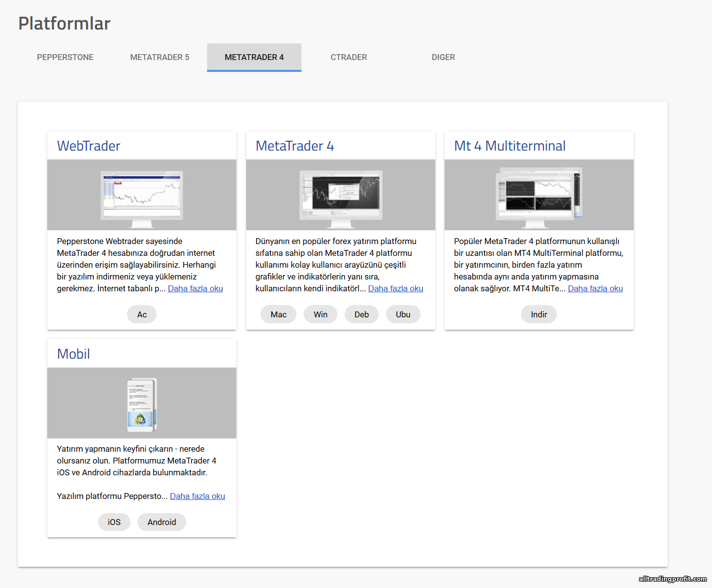Select the Ubu download button
The width and height of the screenshot is (712, 588).
pyautogui.click(x=403, y=314)
